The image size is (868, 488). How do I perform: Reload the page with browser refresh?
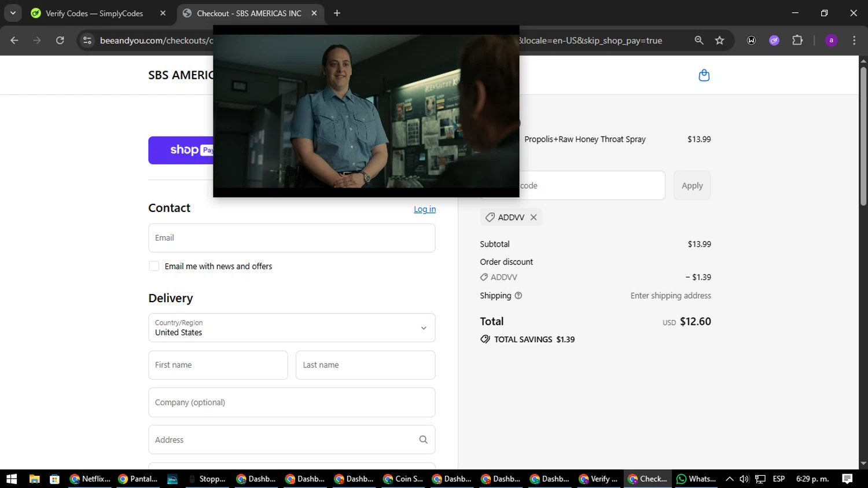coord(60,41)
